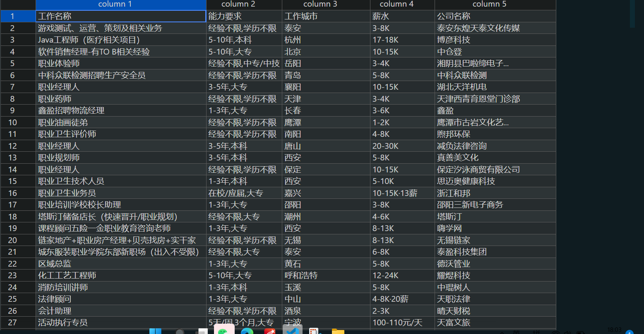Screen dimensions: 644x334
Task: Select the salary cell '10-15K·13薪'
Action: (x=402, y=193)
